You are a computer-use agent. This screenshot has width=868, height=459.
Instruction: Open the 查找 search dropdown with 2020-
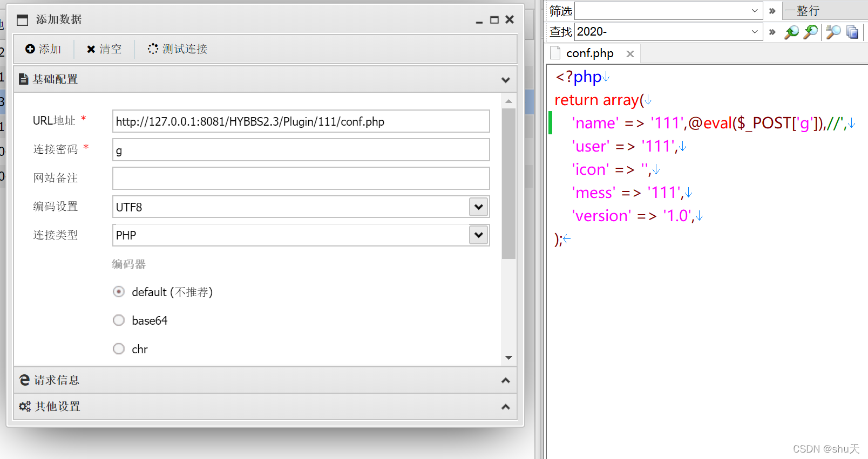[x=755, y=32]
